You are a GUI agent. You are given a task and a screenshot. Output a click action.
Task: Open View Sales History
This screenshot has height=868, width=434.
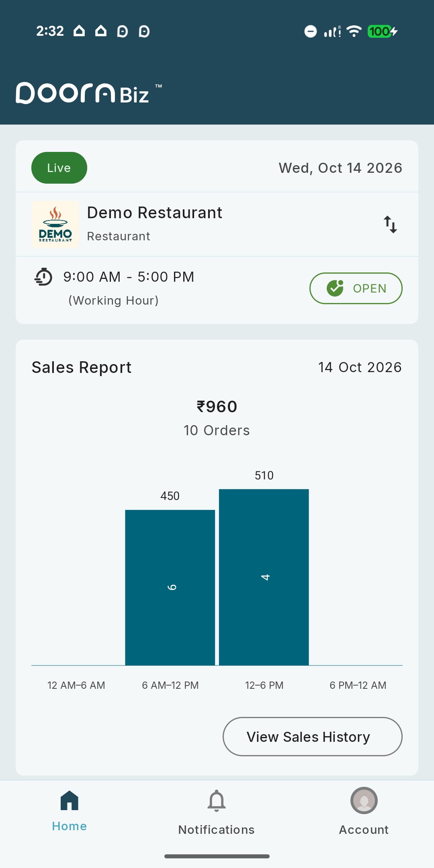point(313,737)
